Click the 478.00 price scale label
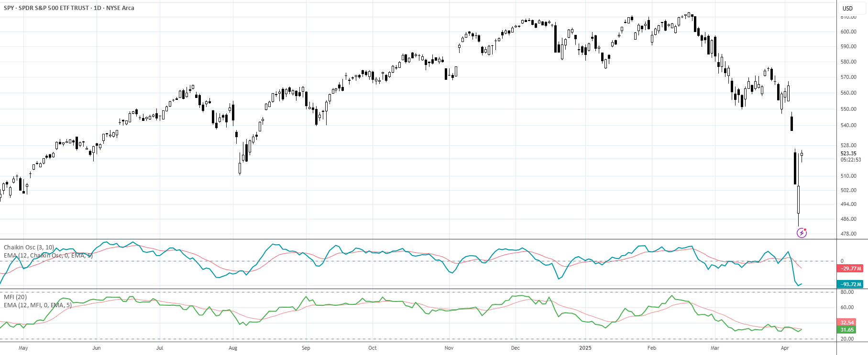 848,234
